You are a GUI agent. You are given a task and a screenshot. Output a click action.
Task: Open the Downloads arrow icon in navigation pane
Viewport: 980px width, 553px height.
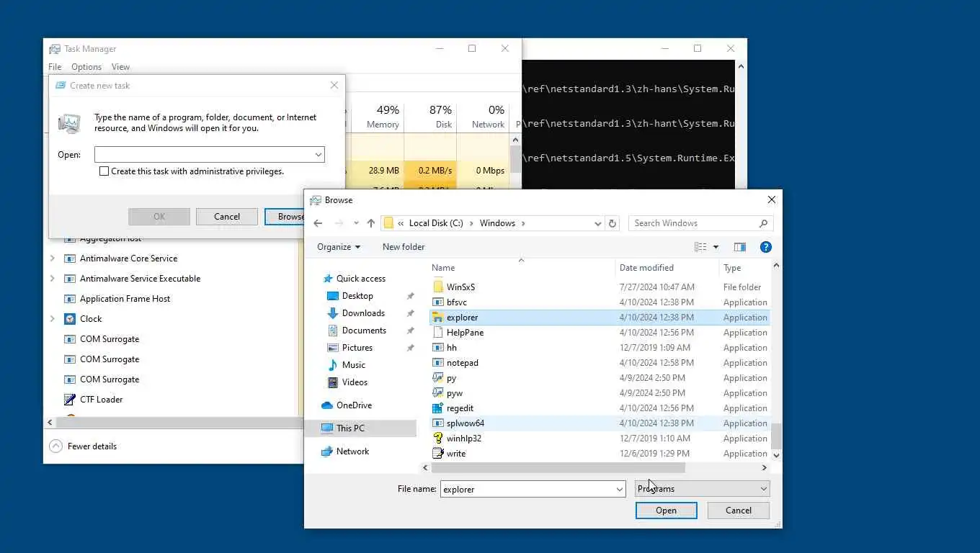click(x=333, y=313)
